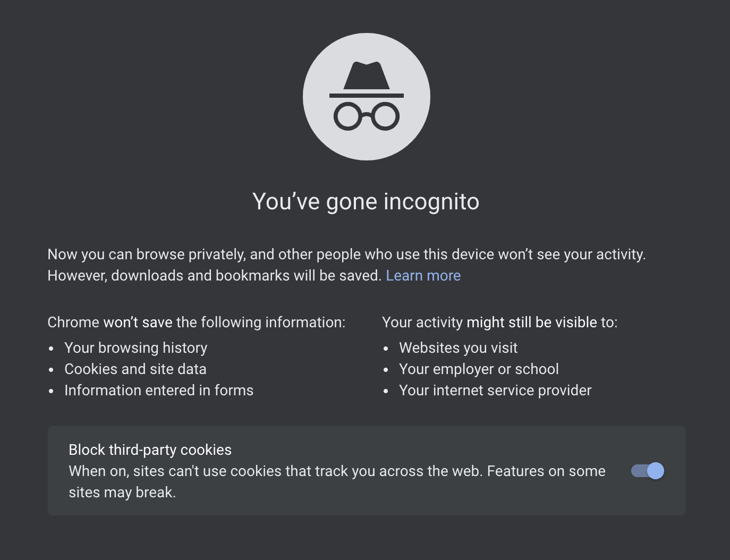This screenshot has width=730, height=560.
Task: Select 'Information entered in forms' bullet item
Action: (x=159, y=390)
